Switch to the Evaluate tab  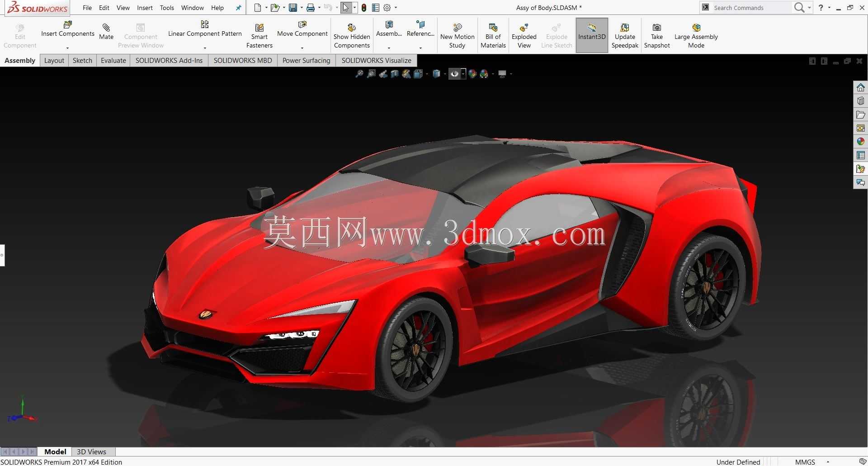pyautogui.click(x=113, y=61)
